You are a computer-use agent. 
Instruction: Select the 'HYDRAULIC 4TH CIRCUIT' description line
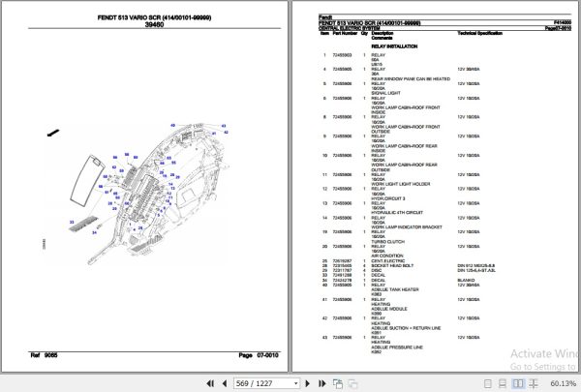point(397,212)
